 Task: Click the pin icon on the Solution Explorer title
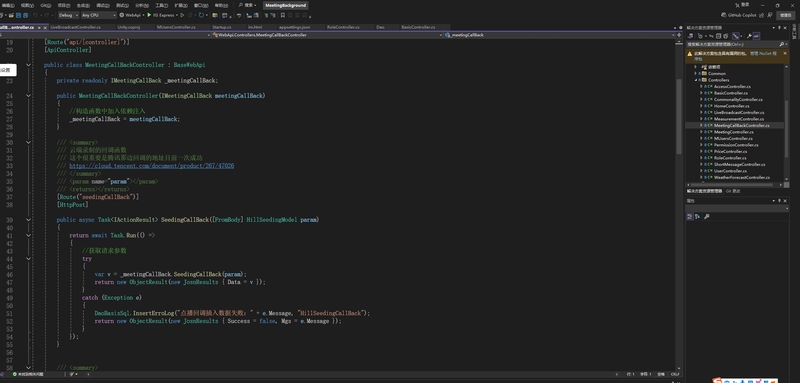point(780,28)
